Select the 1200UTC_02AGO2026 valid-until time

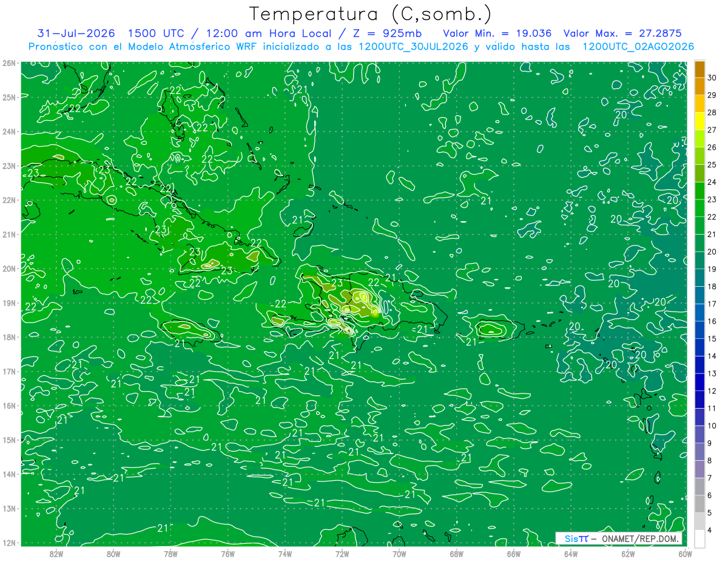point(638,47)
